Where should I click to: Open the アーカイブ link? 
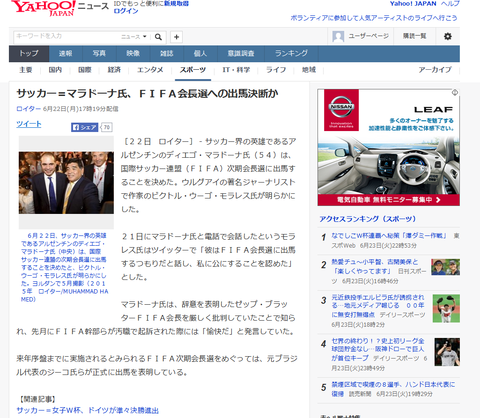435,70
